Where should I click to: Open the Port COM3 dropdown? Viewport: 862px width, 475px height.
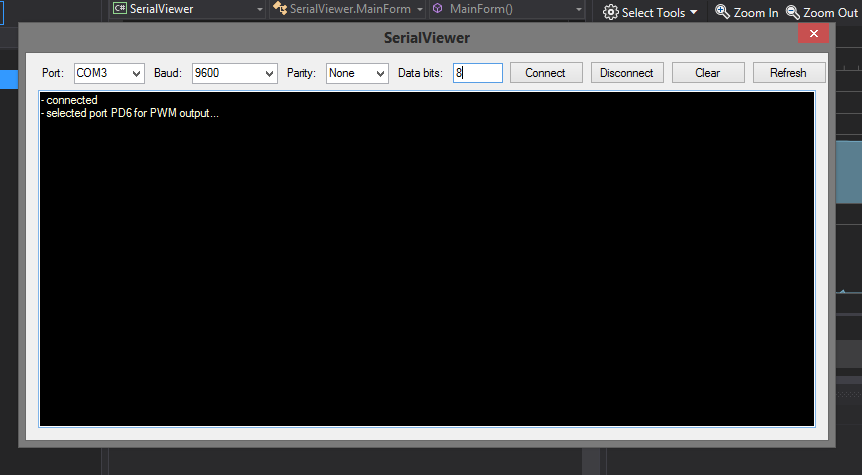(x=109, y=73)
